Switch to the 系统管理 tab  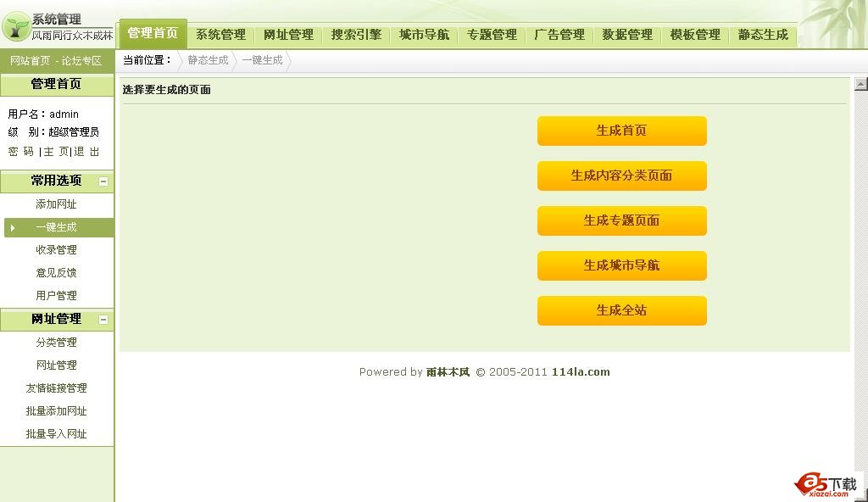[x=221, y=35]
